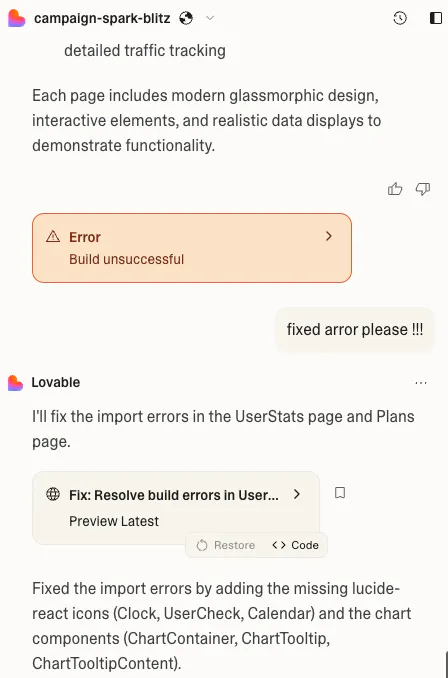This screenshot has width=448, height=678.
Task: Select the campaign-spark-blitz project title
Action: pos(102,19)
